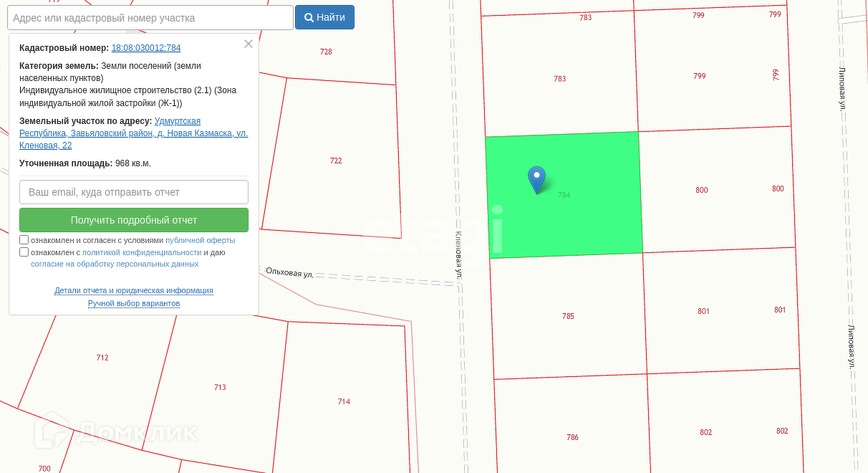Select parcel 722 on the map
868x473 pixels.
(x=336, y=161)
